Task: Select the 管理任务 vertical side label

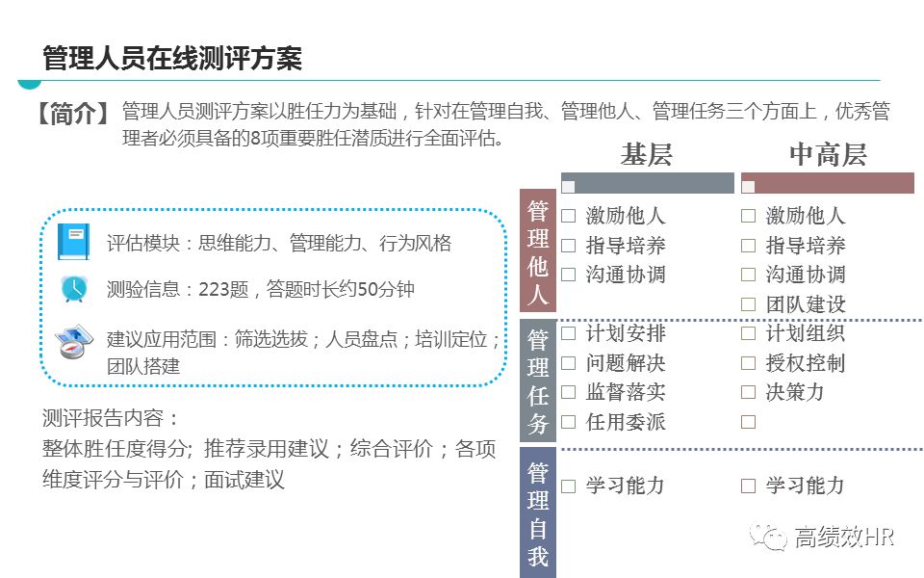Action: pyautogui.click(x=538, y=381)
